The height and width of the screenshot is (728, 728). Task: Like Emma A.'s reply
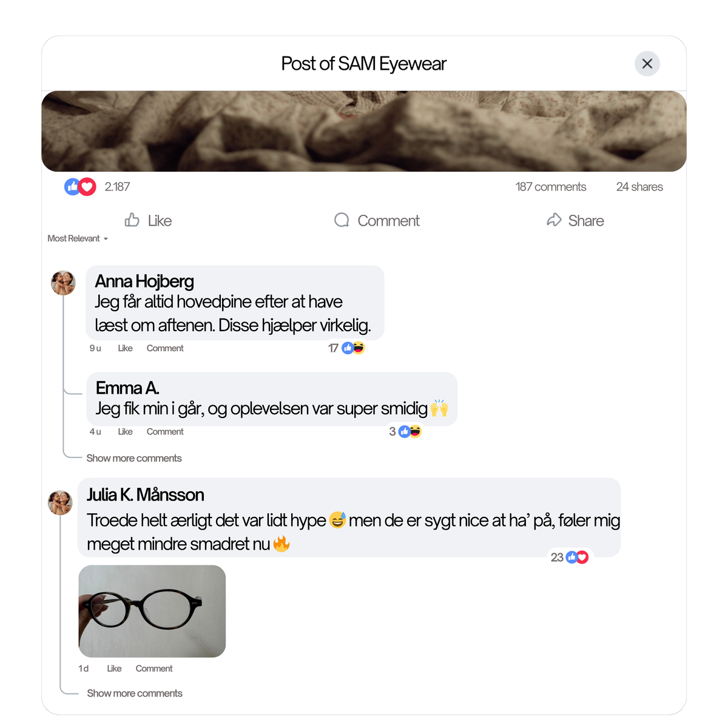point(125,431)
